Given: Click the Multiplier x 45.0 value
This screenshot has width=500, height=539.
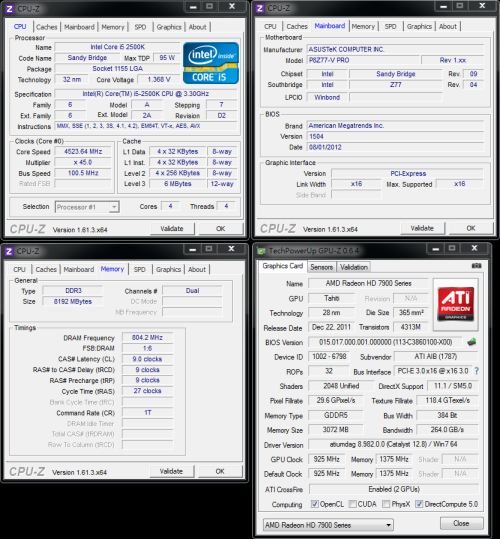Looking at the screenshot, I should point(83,162).
